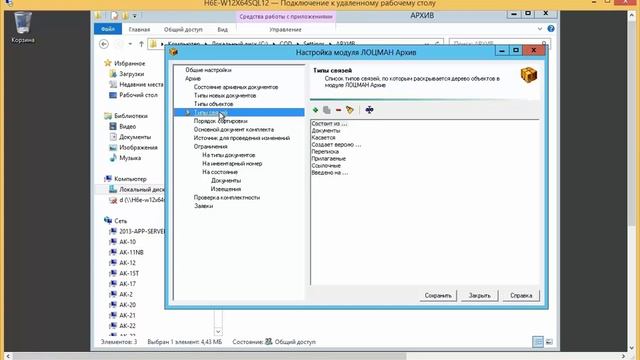Select 'Состоит из ...' in link list
640x360 pixels.
point(329,124)
